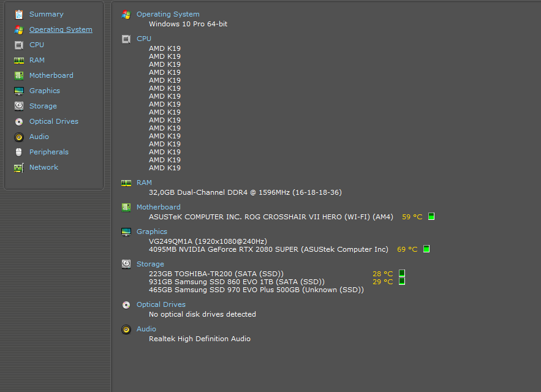The width and height of the screenshot is (541, 392).
Task: Open the Summary section in sidebar
Action: [x=46, y=15]
